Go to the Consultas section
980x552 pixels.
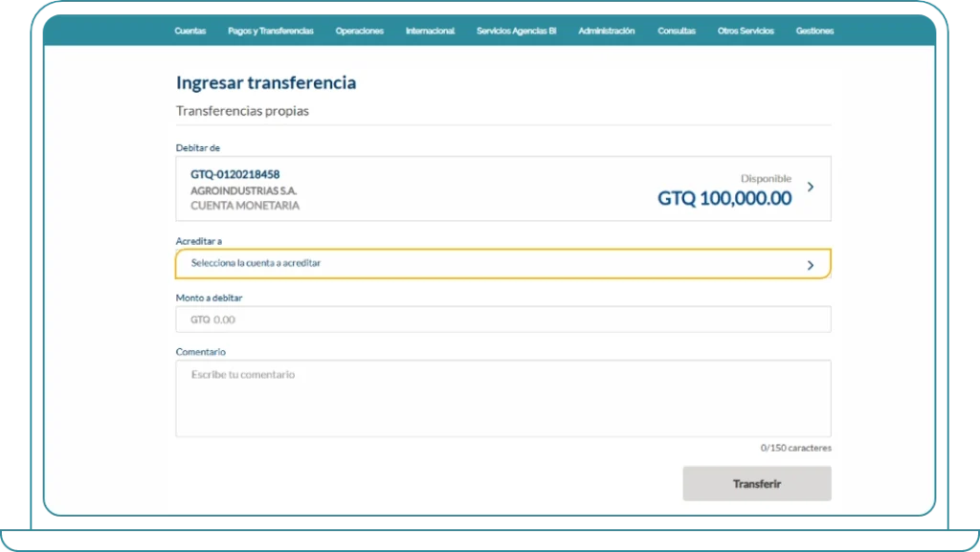pyautogui.click(x=676, y=31)
